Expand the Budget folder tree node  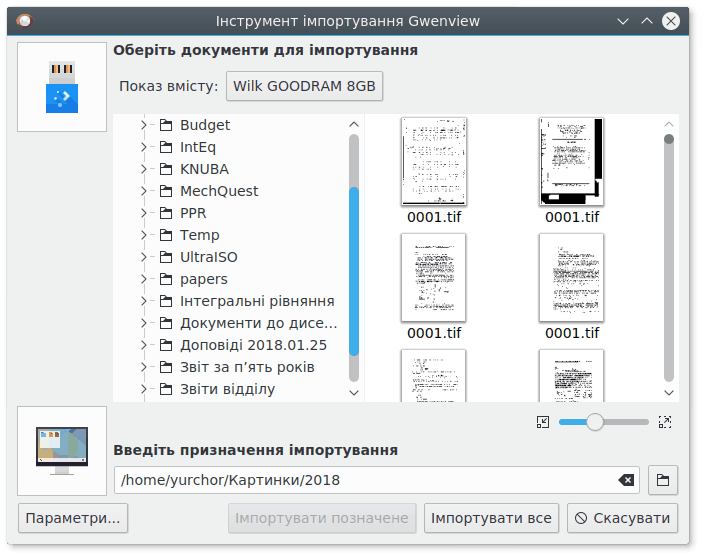pyautogui.click(x=144, y=125)
